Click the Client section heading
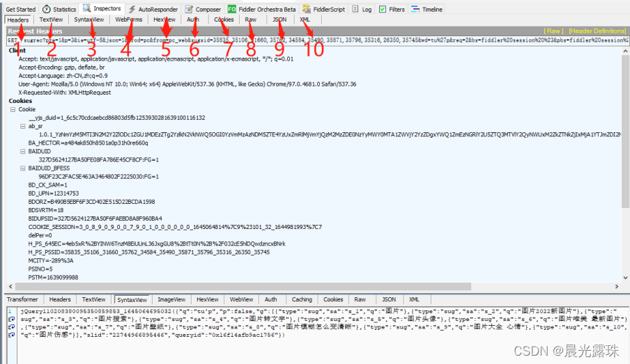This screenshot has height=364, width=630. [x=17, y=51]
